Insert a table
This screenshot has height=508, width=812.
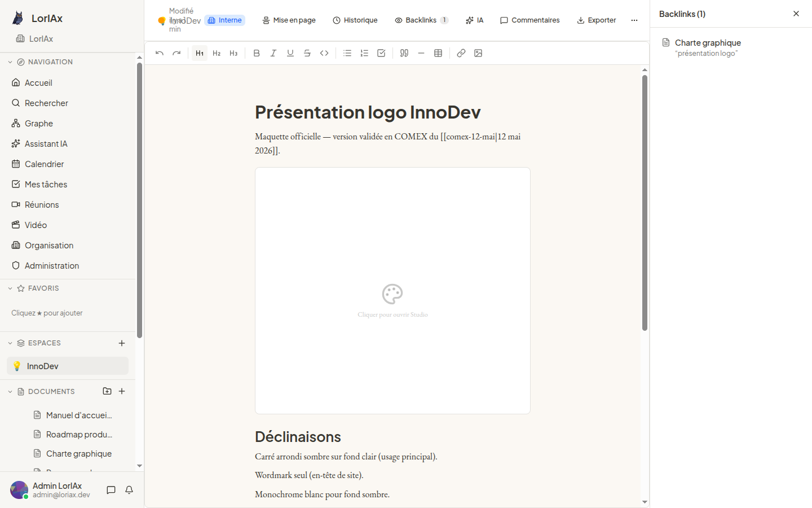click(x=438, y=53)
